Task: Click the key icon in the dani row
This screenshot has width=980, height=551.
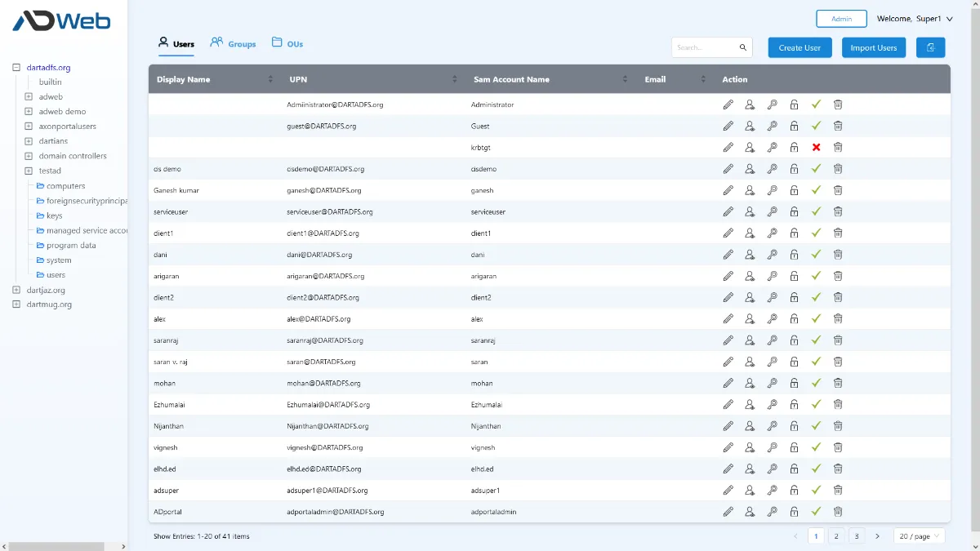Action: [772, 255]
